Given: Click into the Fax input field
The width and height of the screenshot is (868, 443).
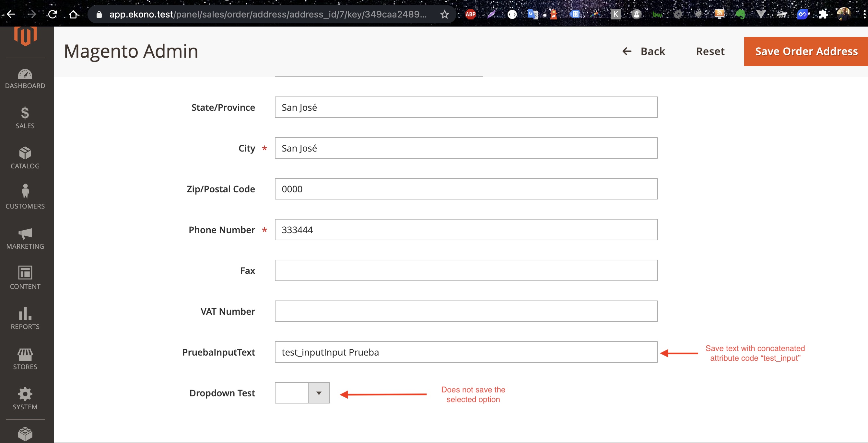Looking at the screenshot, I should point(466,270).
